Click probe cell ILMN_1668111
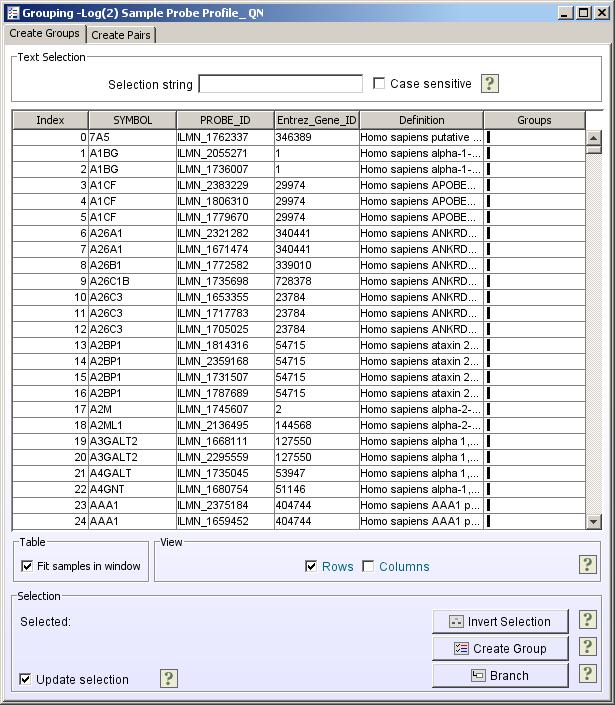This screenshot has height=705, width=615. (x=225, y=441)
